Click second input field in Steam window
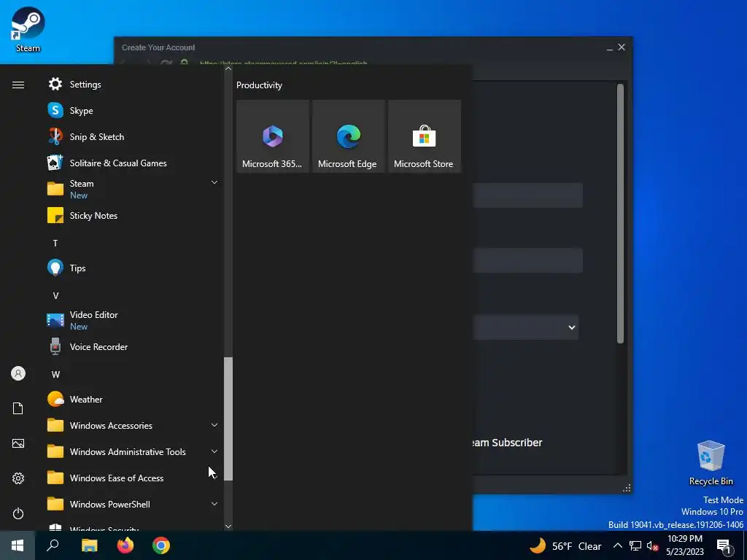This screenshot has width=747, height=560. click(527, 260)
